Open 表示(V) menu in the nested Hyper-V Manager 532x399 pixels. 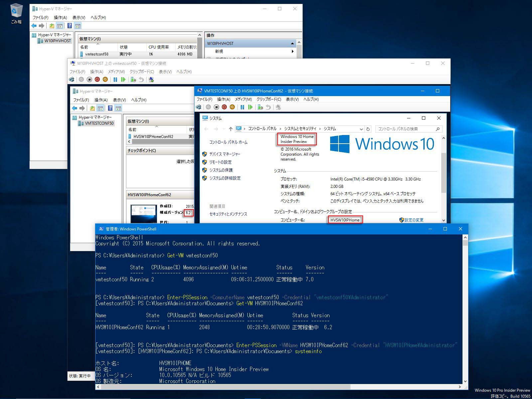(x=119, y=100)
